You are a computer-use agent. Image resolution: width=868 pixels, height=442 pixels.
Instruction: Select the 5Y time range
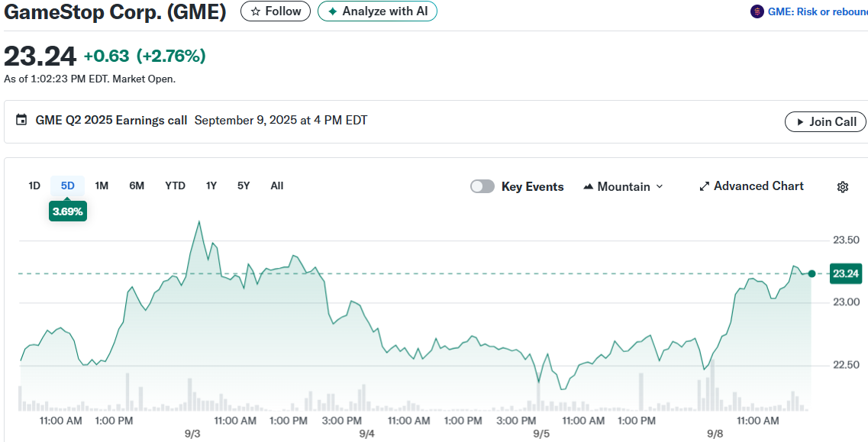(244, 186)
